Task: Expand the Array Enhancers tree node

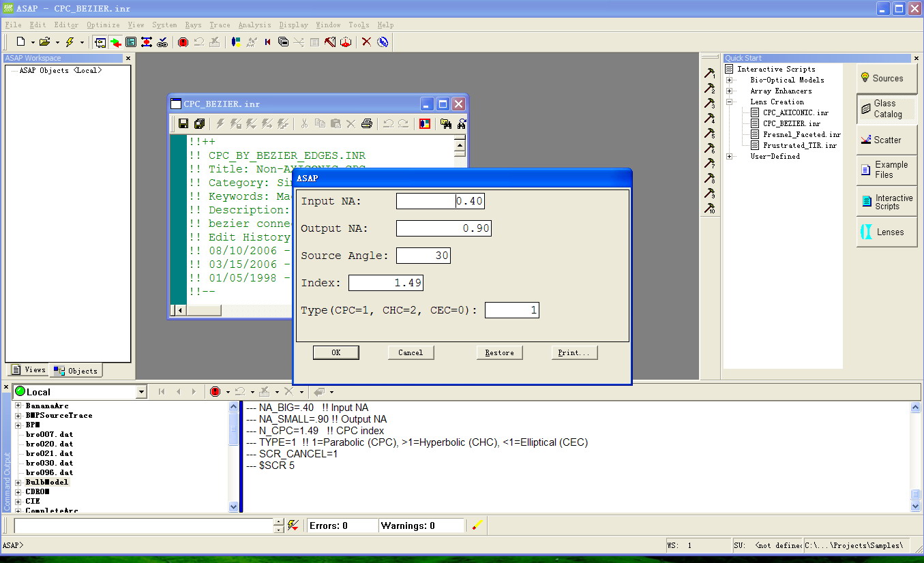Action: [x=729, y=91]
